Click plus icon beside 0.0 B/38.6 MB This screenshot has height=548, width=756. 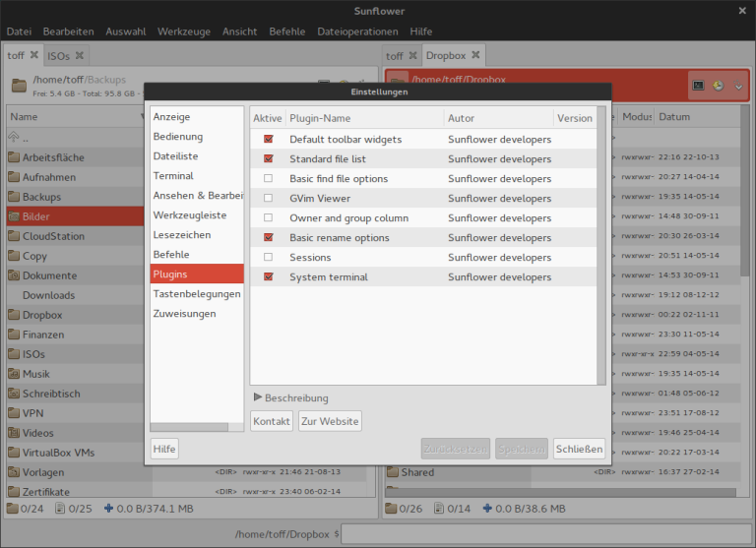pyautogui.click(x=487, y=508)
